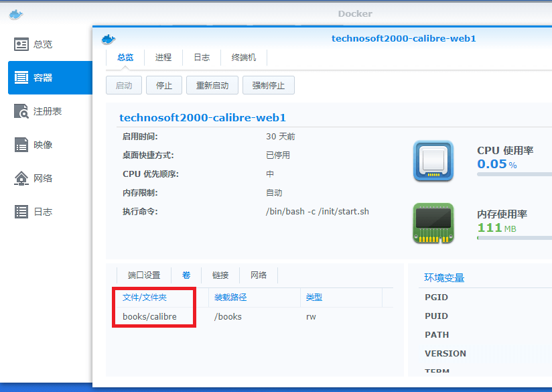Screen dimensions: 552x392
Task: Click the technosoft2000-calibre-web1 container name heading
Action: pyautogui.click(x=202, y=118)
